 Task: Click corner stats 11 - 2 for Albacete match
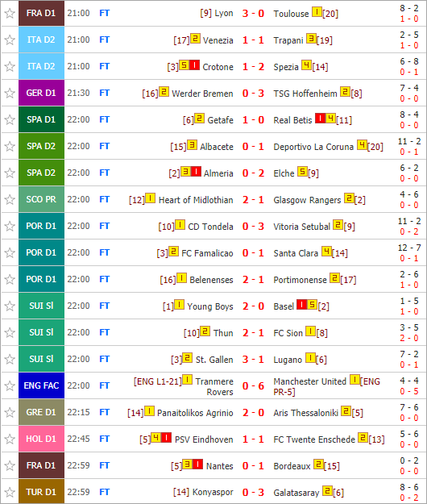pyautogui.click(x=409, y=141)
